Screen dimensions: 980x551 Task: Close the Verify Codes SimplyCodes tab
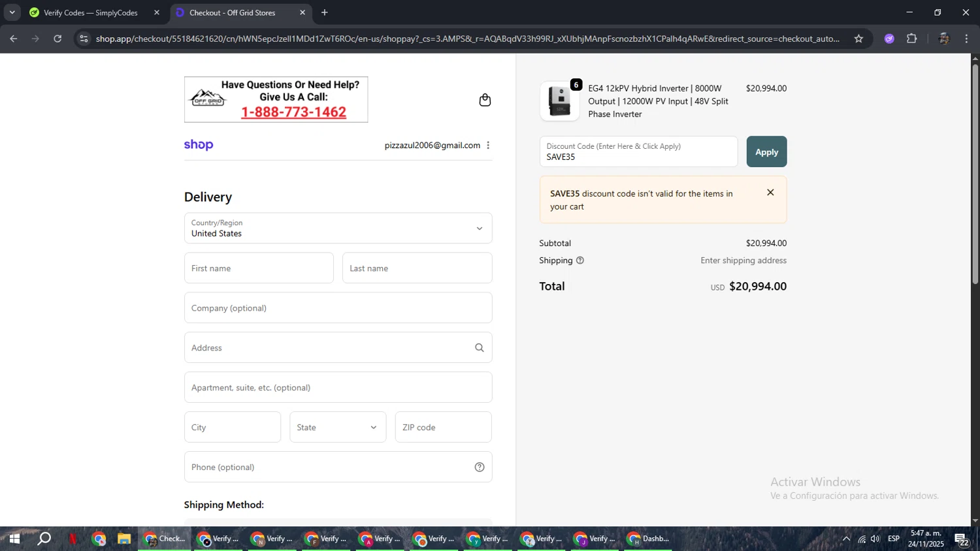coord(157,12)
